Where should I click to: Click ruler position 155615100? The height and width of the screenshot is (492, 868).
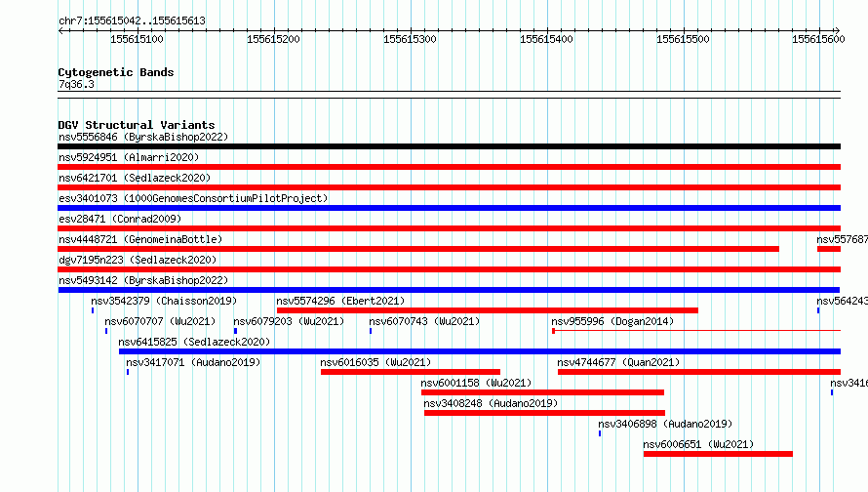coord(137,39)
